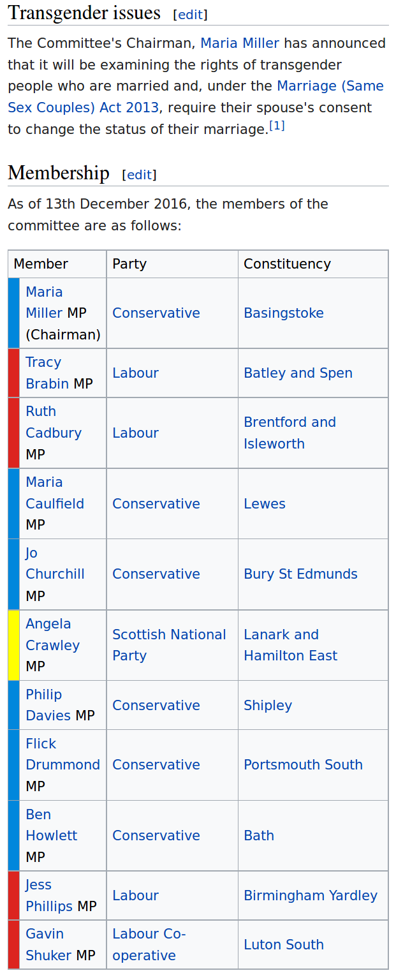The width and height of the screenshot is (396, 980).
Task: Open Philip Davies' profile link
Action: tap(48, 705)
